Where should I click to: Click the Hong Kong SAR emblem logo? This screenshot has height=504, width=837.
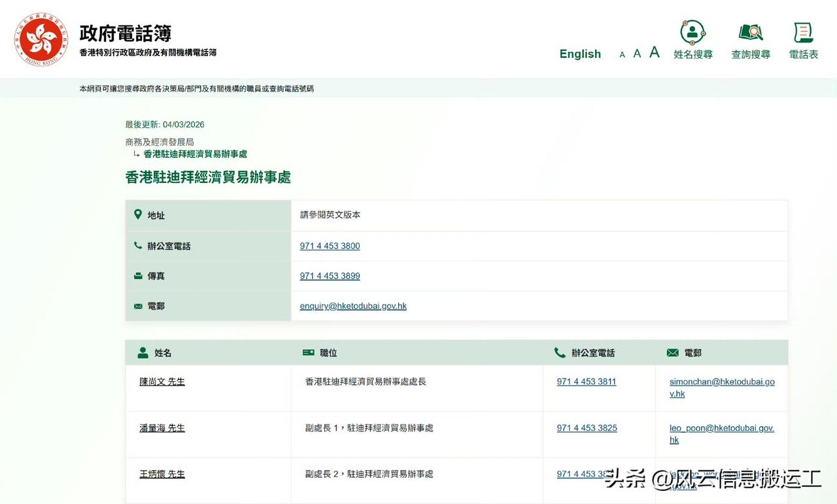click(x=41, y=39)
